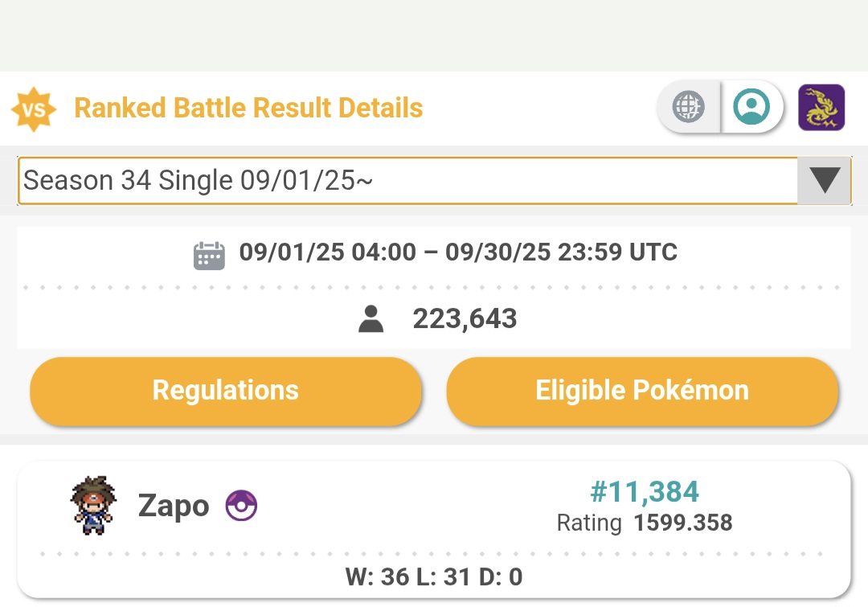Expand the season list with the arrow

coord(825,181)
